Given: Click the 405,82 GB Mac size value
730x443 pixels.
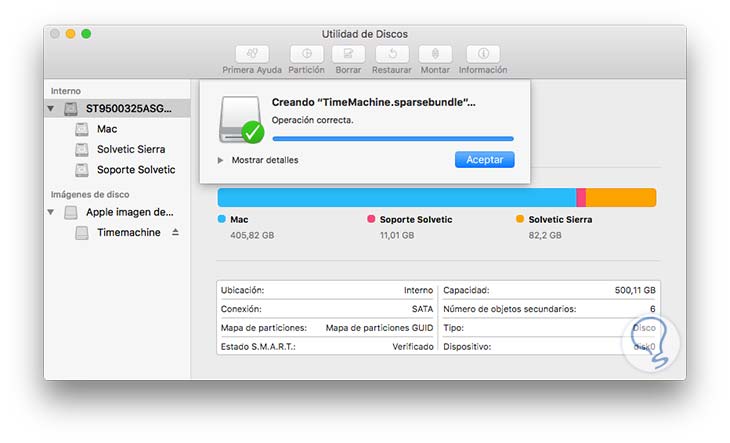Looking at the screenshot, I should tap(252, 235).
